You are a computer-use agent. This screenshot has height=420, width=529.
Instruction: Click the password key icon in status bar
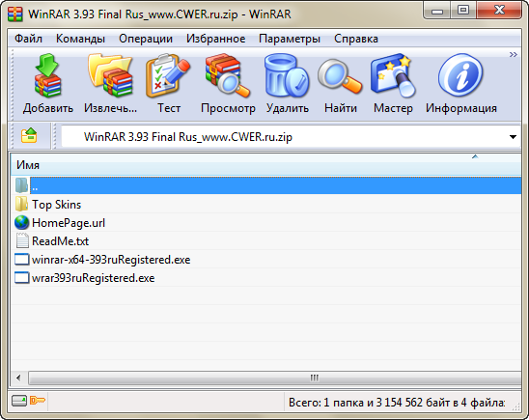(38, 401)
